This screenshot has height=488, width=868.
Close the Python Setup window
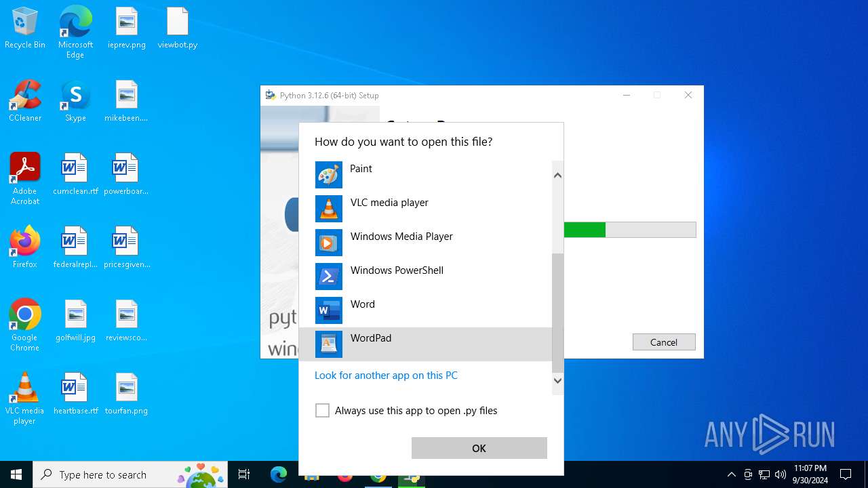pyautogui.click(x=688, y=96)
